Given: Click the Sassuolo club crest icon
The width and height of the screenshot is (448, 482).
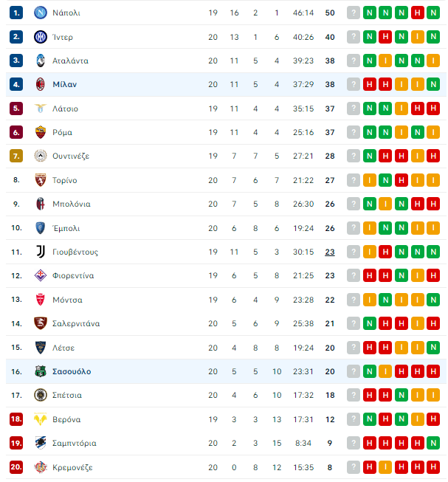Looking at the screenshot, I should pyautogui.click(x=41, y=371).
